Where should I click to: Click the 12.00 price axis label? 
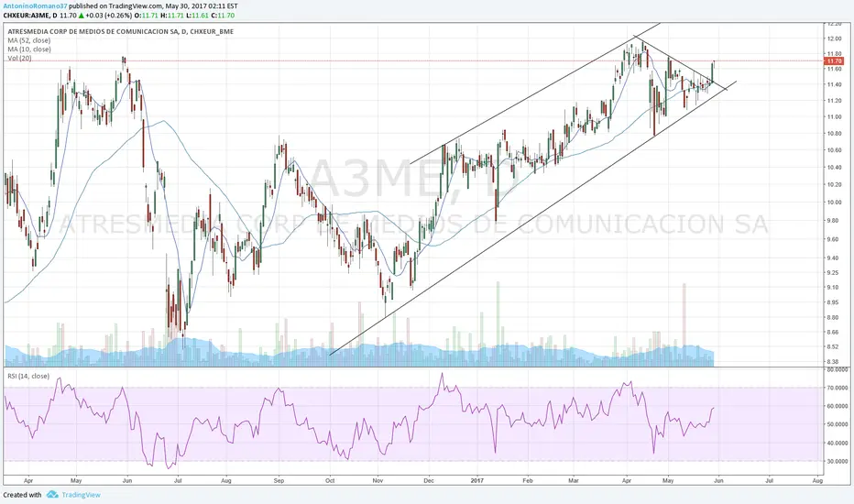click(835, 38)
